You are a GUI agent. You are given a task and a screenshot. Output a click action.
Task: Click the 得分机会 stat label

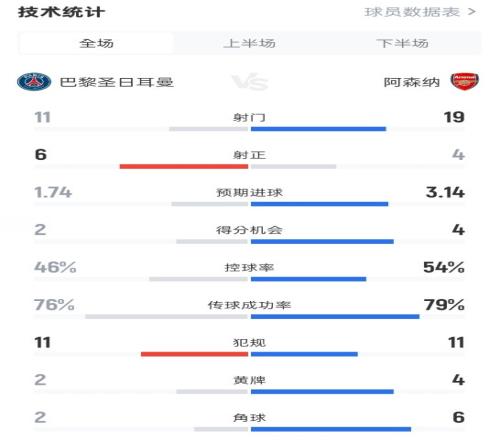(249, 230)
